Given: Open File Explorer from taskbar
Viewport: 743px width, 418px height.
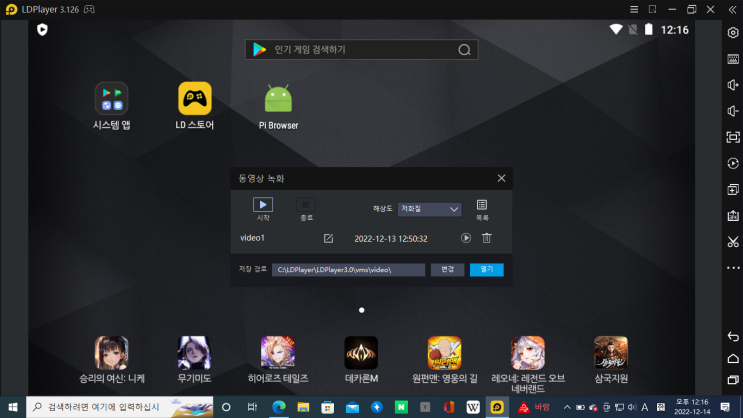Looking at the screenshot, I should pos(303,407).
